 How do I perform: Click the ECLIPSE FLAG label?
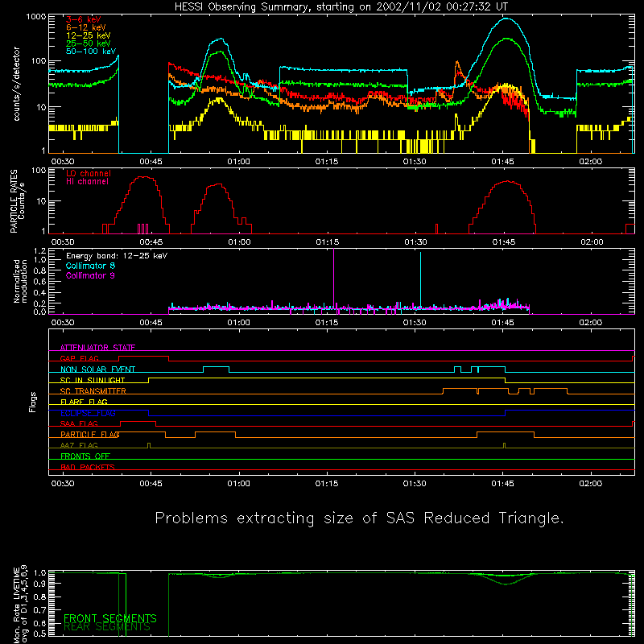(x=88, y=413)
